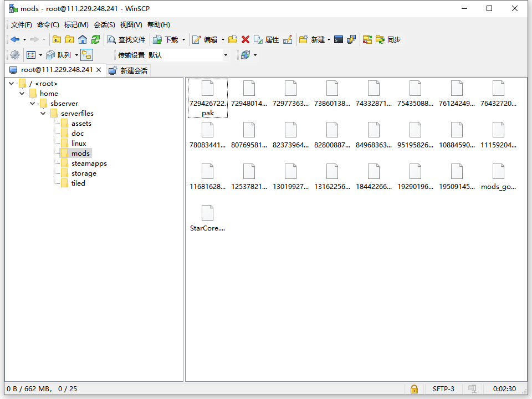Select the StarCore.... file
This screenshot has height=399, width=532.
point(208,219)
